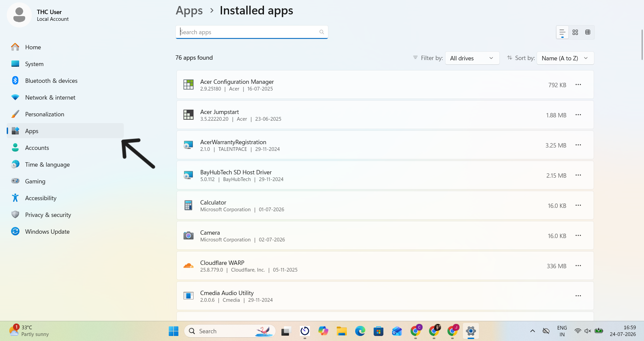Click the installed apps vertical scrollbar
The width and height of the screenshot is (644, 341).
[x=642, y=45]
